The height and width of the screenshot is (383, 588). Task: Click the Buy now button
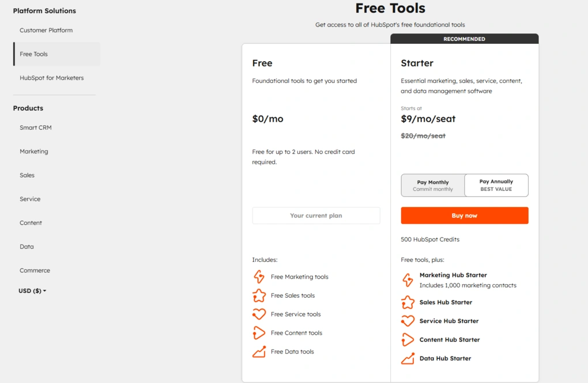pyautogui.click(x=464, y=215)
